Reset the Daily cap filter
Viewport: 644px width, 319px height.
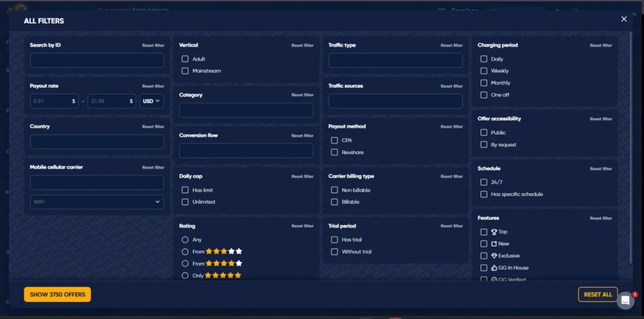click(303, 176)
